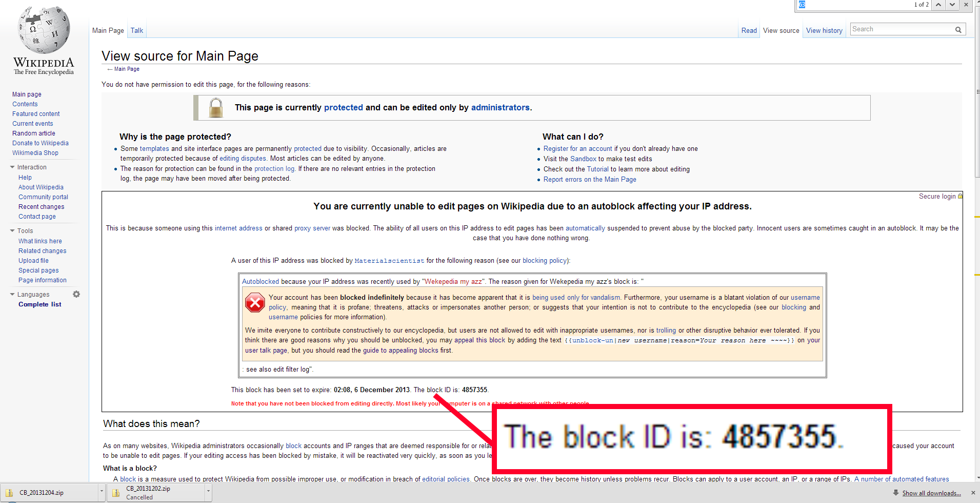Screen dimensions: 980x503
Task: Select the View source tab
Action: (781, 30)
